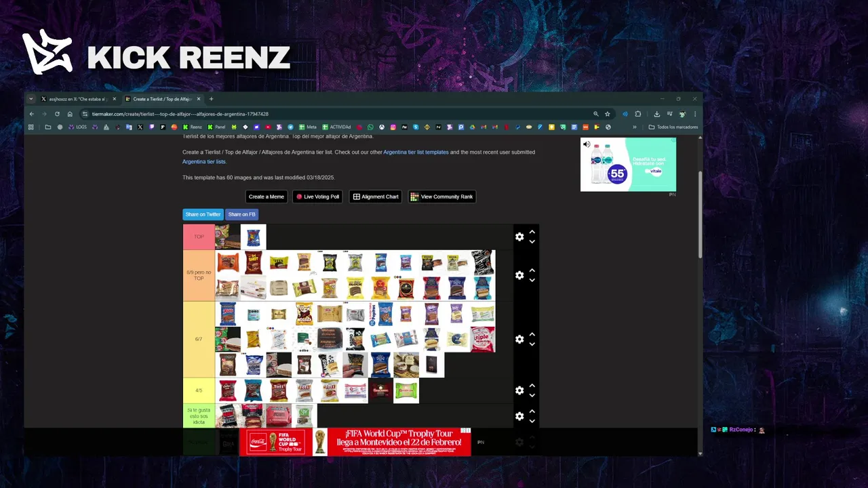Open the Meta bookmark

(x=308, y=127)
